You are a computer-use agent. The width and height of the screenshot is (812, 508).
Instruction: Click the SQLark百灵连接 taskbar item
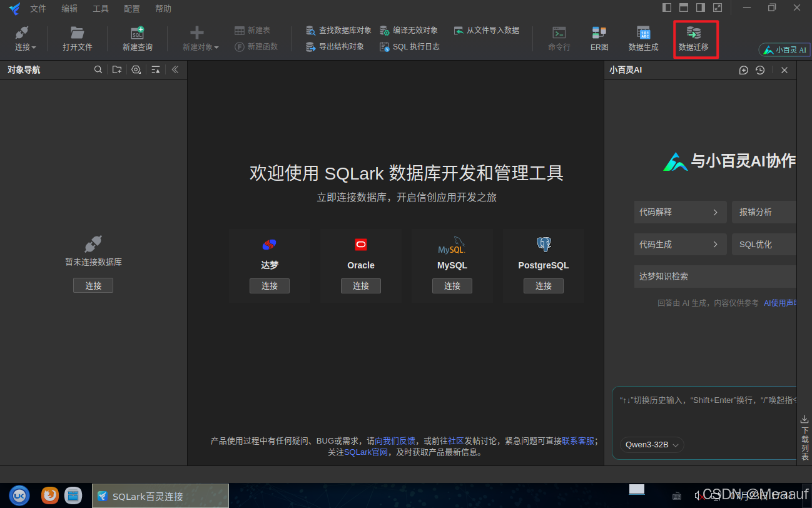[160, 496]
